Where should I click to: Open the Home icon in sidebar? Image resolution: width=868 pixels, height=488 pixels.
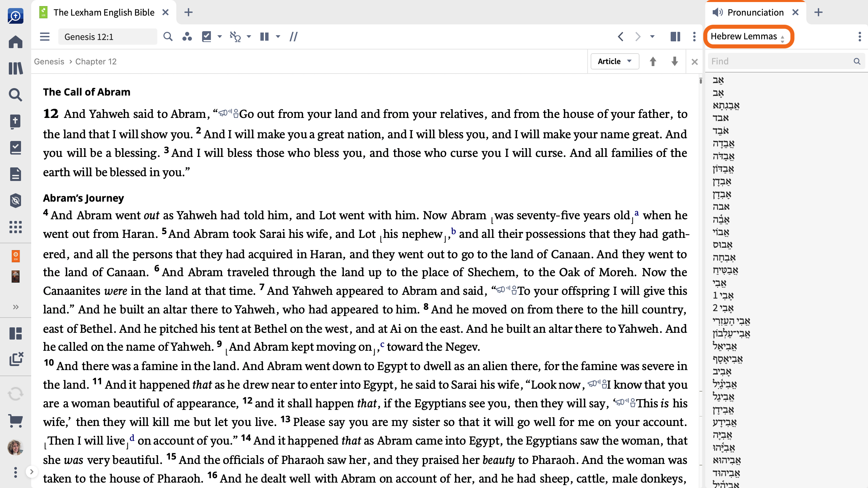coord(16,42)
